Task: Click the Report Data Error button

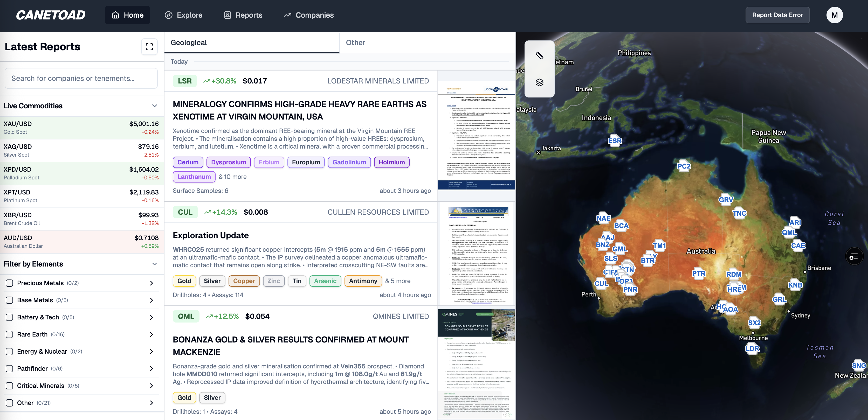Action: click(x=777, y=15)
